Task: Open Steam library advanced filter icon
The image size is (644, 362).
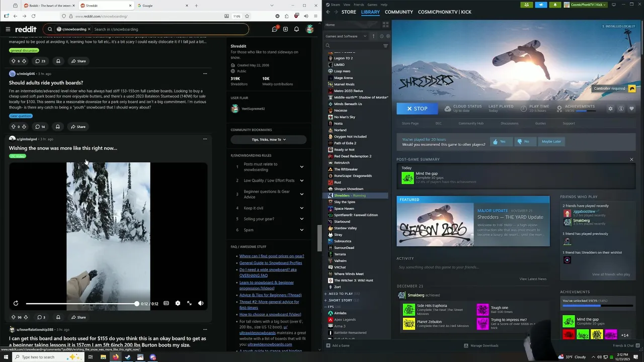Action: [x=385, y=46]
